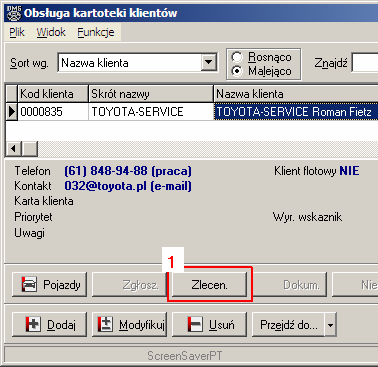Open the Pojazdy vehicles button
Image resolution: width=378 pixels, height=367 pixels.
click(x=49, y=285)
